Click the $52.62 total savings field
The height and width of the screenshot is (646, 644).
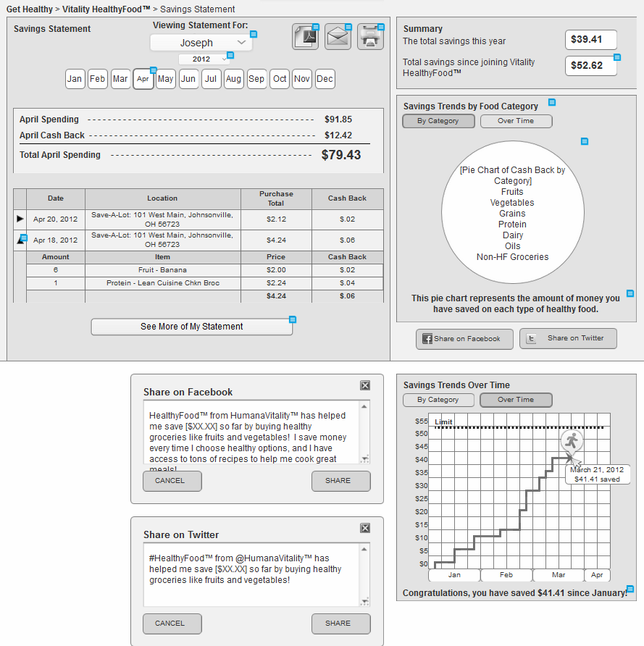[x=591, y=65]
